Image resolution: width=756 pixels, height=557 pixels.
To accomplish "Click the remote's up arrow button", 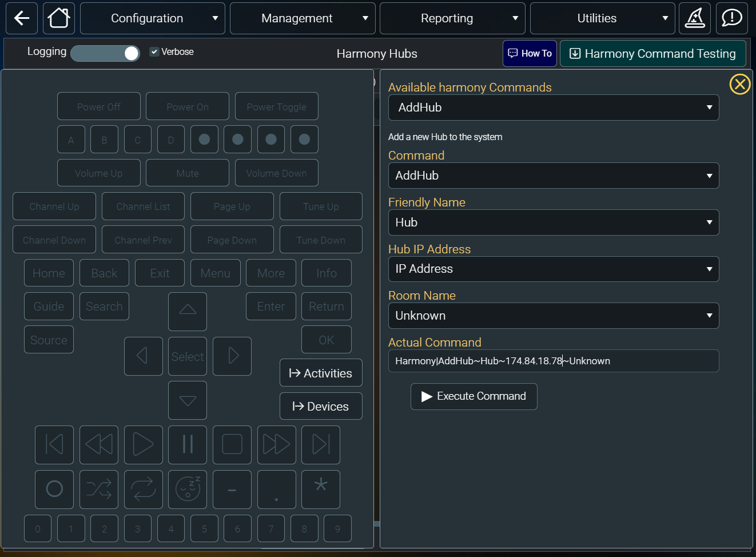I will 188,312.
